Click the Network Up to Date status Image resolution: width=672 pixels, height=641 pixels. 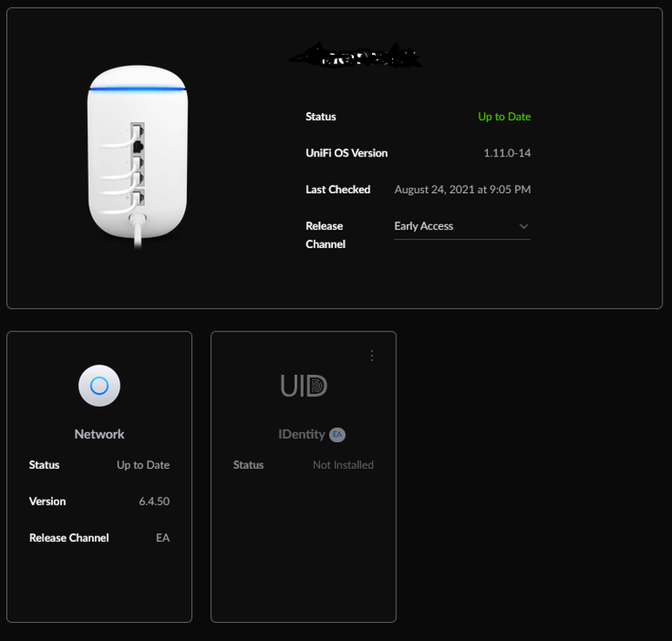143,464
